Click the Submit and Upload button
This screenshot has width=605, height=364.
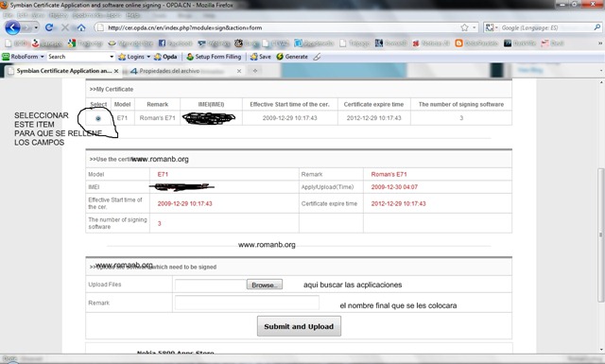pos(299,326)
